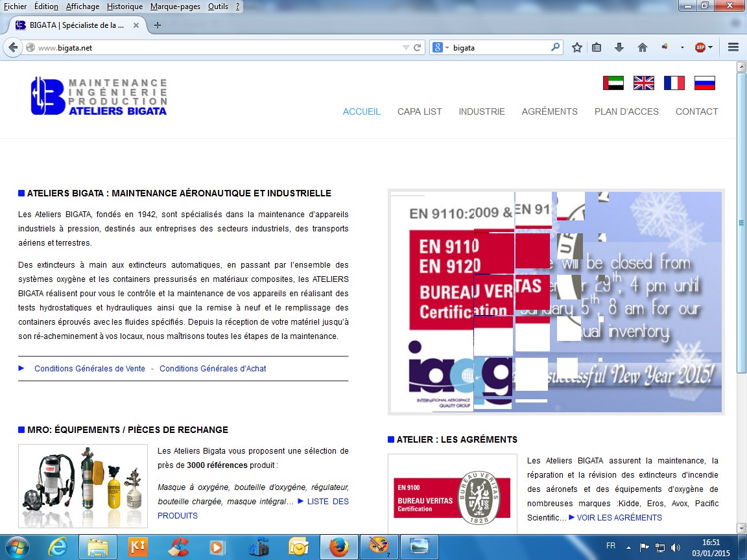Follow the VOIR LES AGRÉMENTS link

619,518
